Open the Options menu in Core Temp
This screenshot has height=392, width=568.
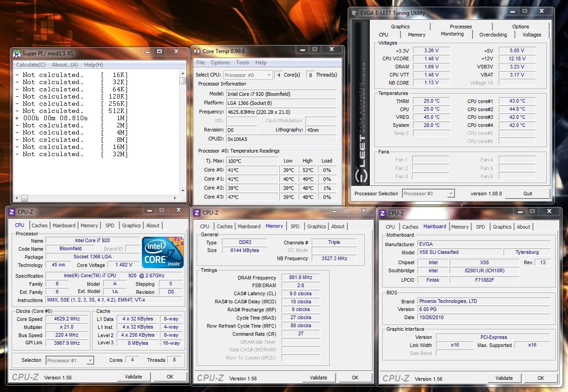[220, 63]
